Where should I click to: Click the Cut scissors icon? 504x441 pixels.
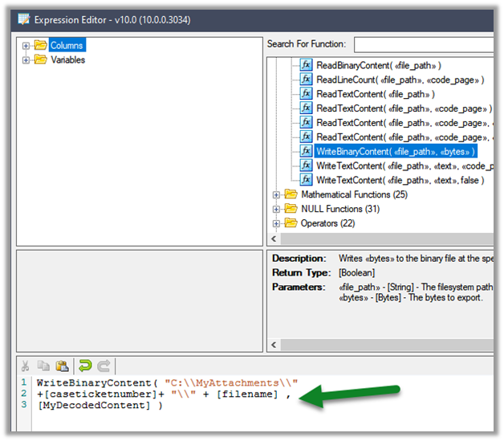coord(24,365)
